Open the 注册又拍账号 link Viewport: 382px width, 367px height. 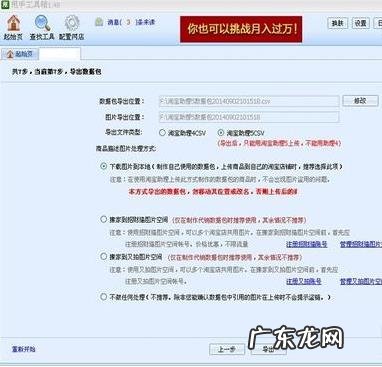click(304, 281)
